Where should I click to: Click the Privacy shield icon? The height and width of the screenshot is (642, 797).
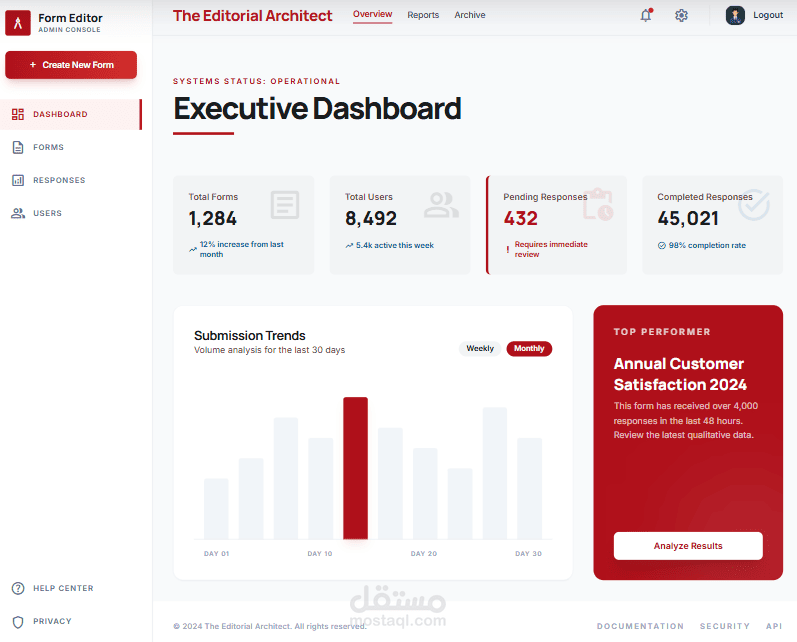coord(18,622)
